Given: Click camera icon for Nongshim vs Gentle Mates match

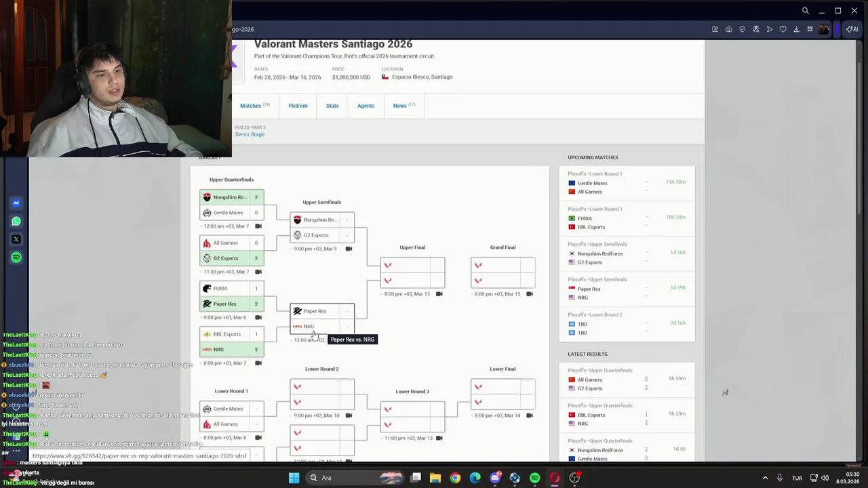Looking at the screenshot, I should coord(258,226).
